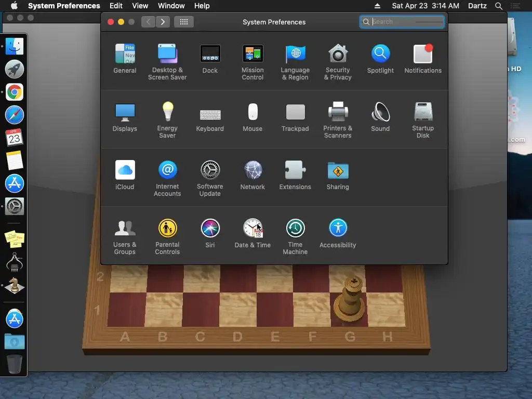Open Siri preferences
532x399 pixels.
[210, 233]
